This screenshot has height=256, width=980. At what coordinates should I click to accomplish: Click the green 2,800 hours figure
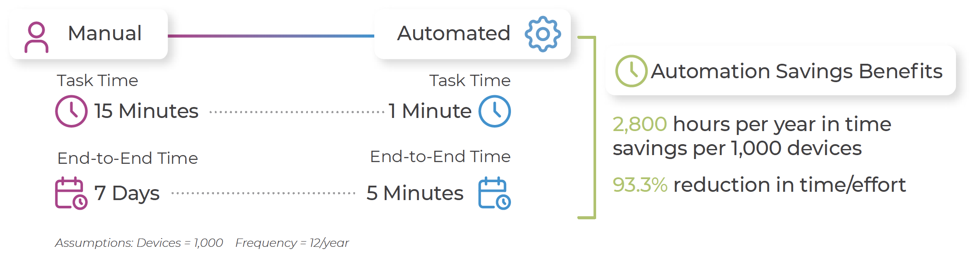pyautogui.click(x=639, y=124)
